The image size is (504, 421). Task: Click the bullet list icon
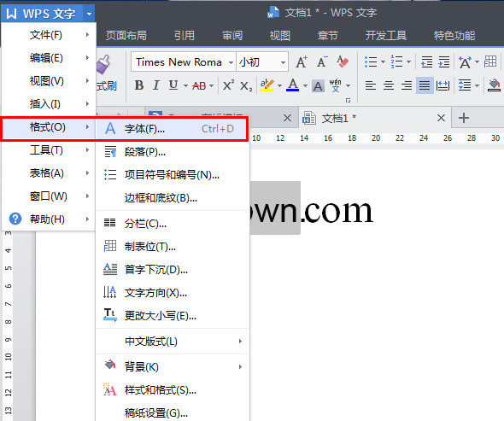(371, 61)
